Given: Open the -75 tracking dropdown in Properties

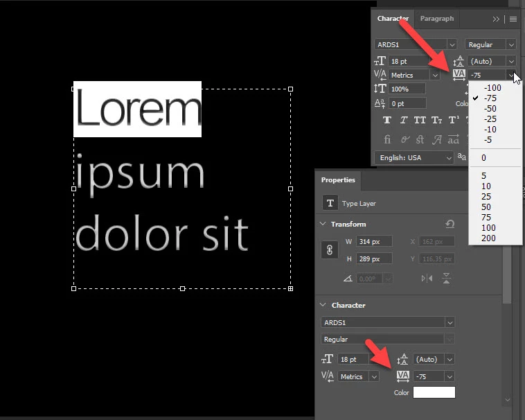Looking at the screenshot, I should click(x=450, y=376).
